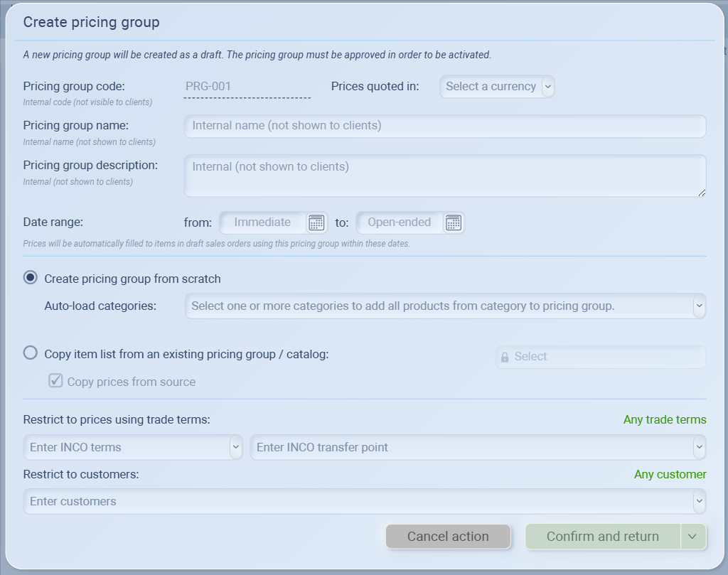
Task: Open the 'to' date calendar picker icon
Action: pos(453,222)
